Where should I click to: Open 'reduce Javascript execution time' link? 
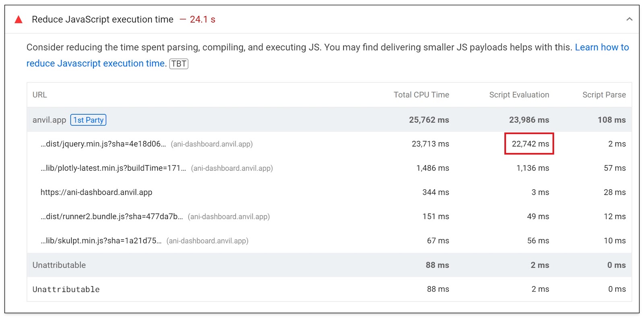[x=95, y=64]
